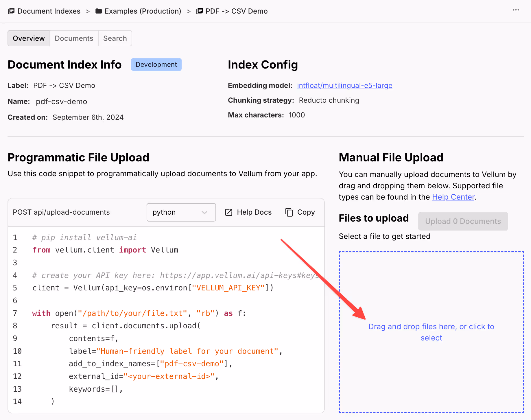Image resolution: width=531 pixels, height=420 pixels.
Task: Go to Examples (Production) breadcrumb
Action: 143,11
